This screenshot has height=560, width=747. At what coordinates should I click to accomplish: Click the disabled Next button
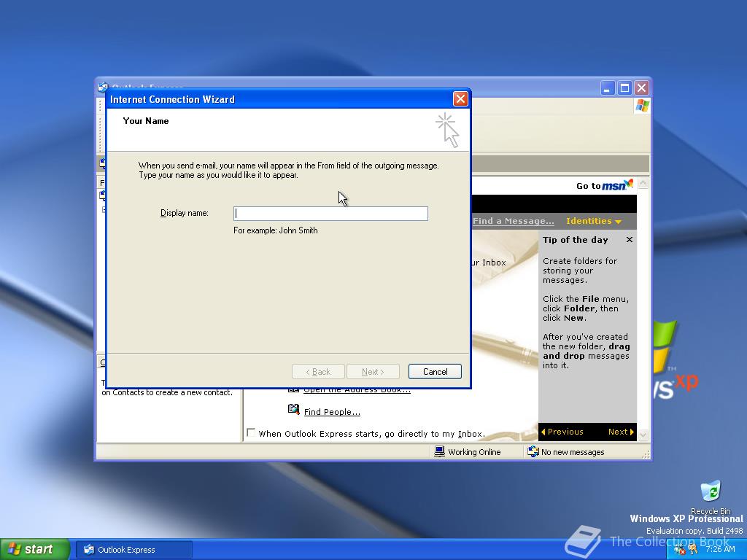click(x=373, y=371)
